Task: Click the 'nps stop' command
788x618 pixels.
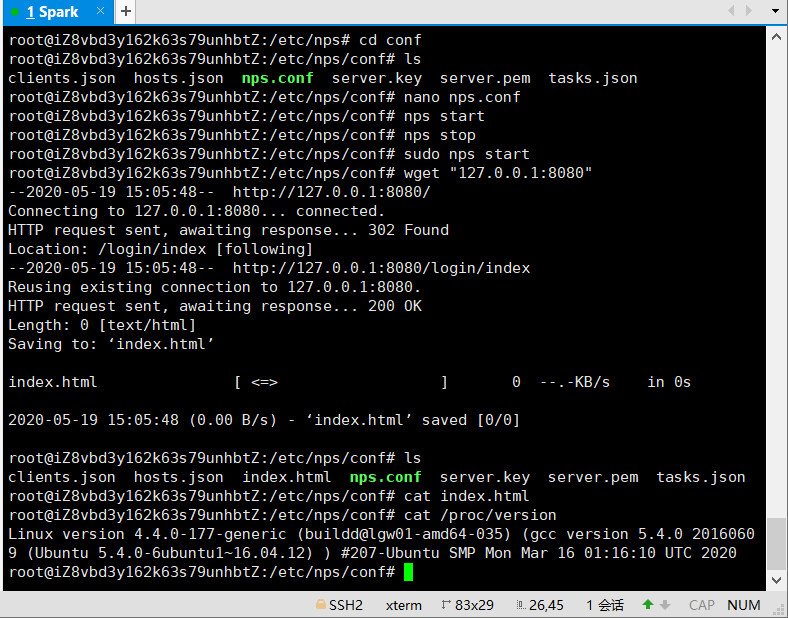Action: point(440,135)
